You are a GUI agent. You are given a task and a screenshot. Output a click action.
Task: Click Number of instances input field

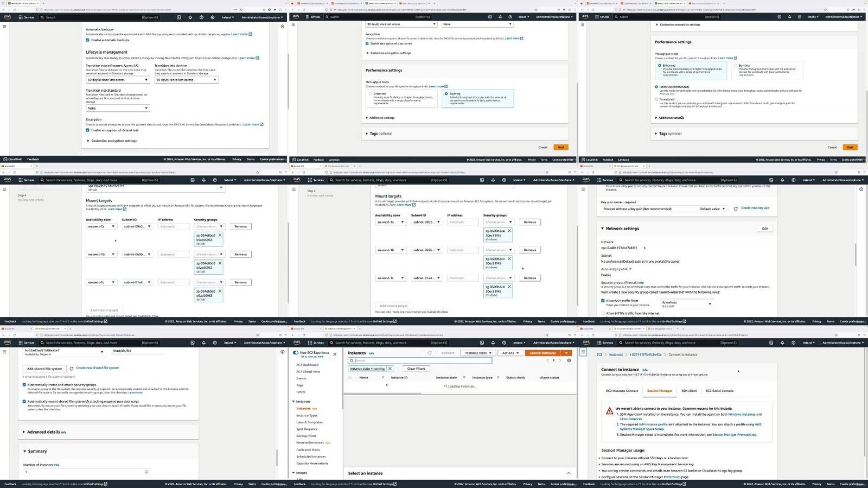click(x=86, y=472)
